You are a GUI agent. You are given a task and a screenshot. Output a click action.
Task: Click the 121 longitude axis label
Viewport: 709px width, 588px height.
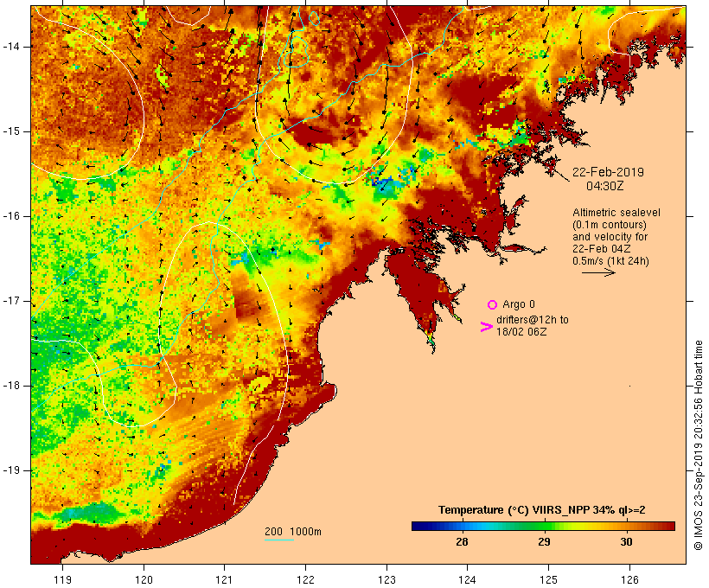(224, 579)
